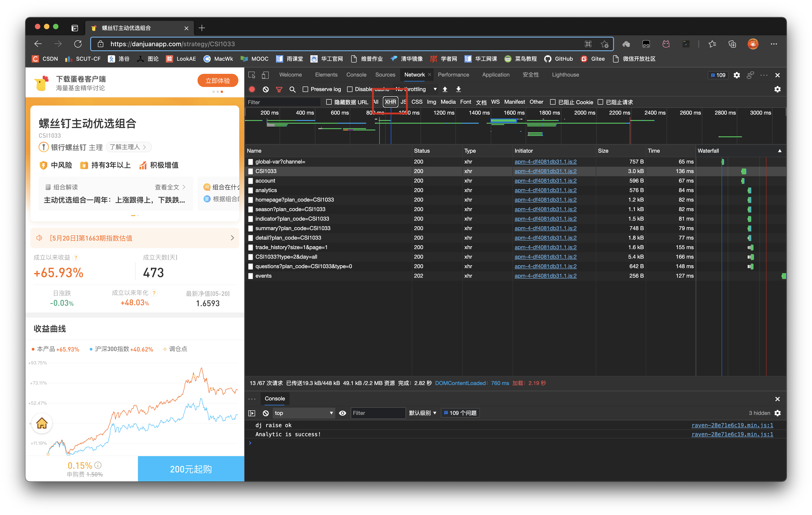Check the Disable cache option

[x=350, y=89]
